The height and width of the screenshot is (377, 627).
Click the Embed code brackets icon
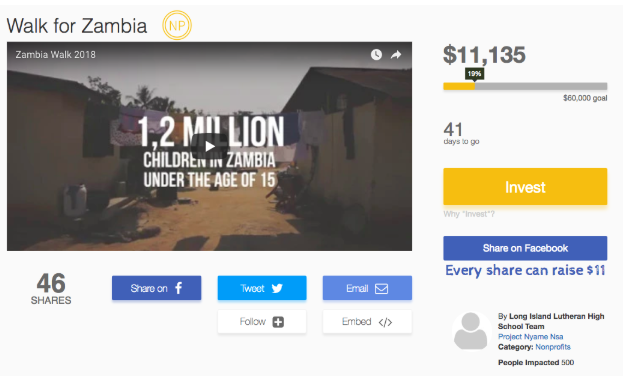point(385,322)
